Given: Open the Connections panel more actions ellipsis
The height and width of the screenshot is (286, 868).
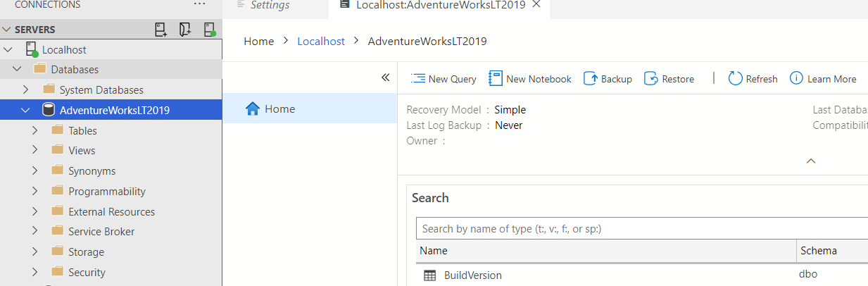Looking at the screenshot, I should [x=200, y=4].
